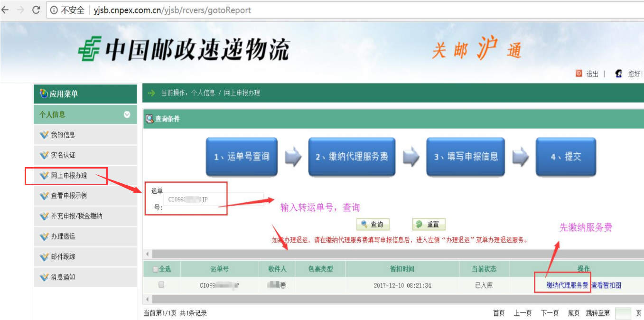This screenshot has width=644, height=320.
Task: Click the 跳转至第 page number box
Action: pos(623,313)
